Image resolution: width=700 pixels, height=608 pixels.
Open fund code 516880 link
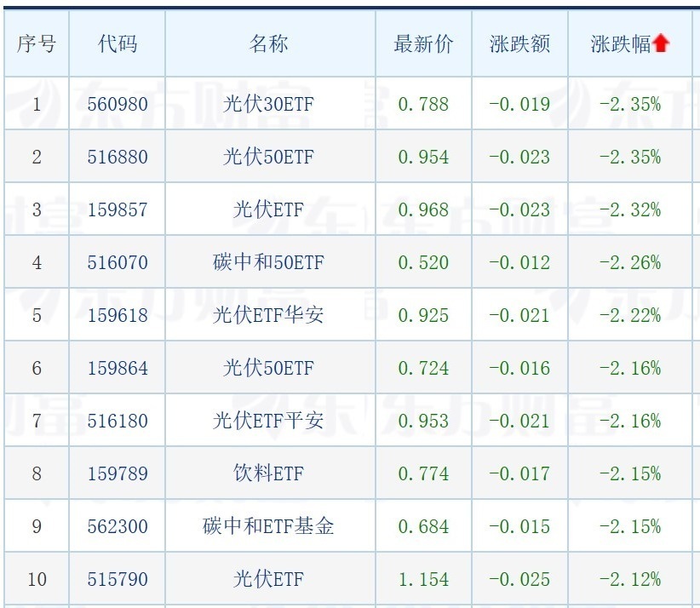(118, 157)
